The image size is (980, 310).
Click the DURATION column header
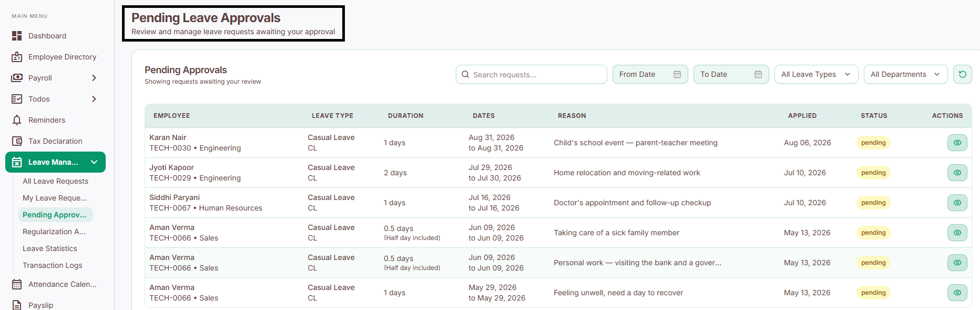405,116
